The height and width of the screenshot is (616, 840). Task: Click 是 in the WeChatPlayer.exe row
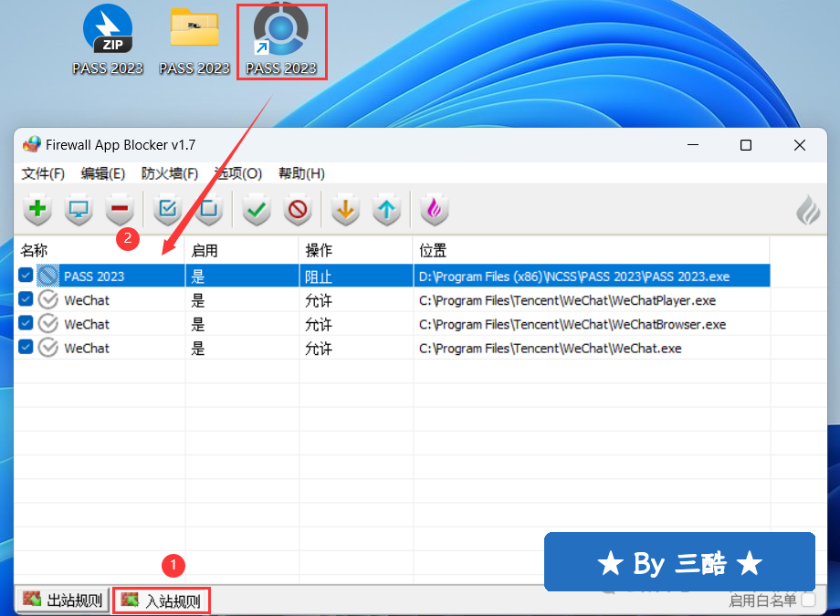pyautogui.click(x=242, y=300)
